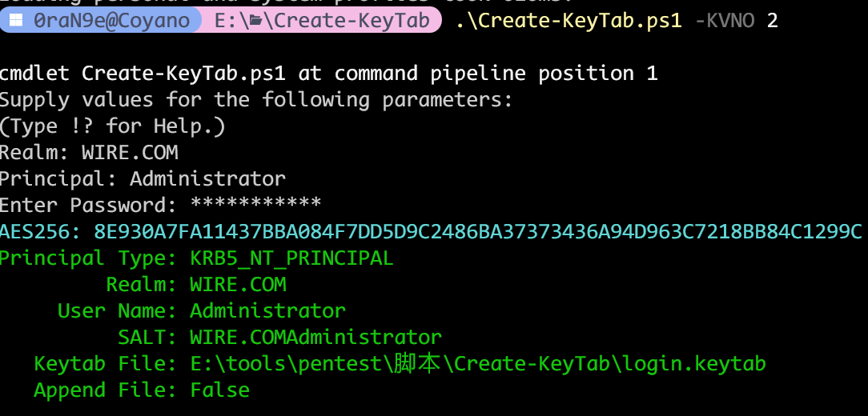Click the masked password asterisks
Viewport: 868px width, 416px height.
click(x=255, y=205)
